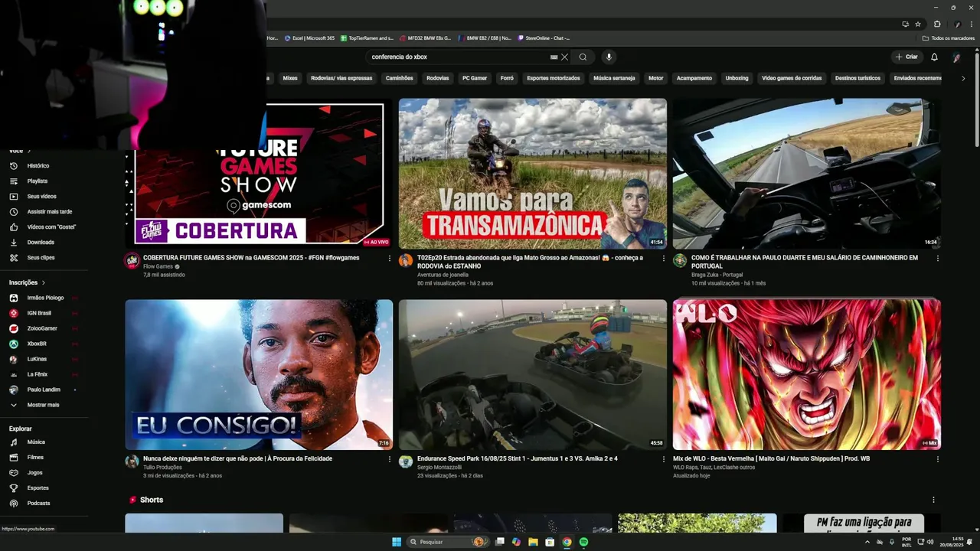Viewport: 980px width, 551px height.
Task: Play the kart race Endurance thumbnail
Action: (533, 374)
